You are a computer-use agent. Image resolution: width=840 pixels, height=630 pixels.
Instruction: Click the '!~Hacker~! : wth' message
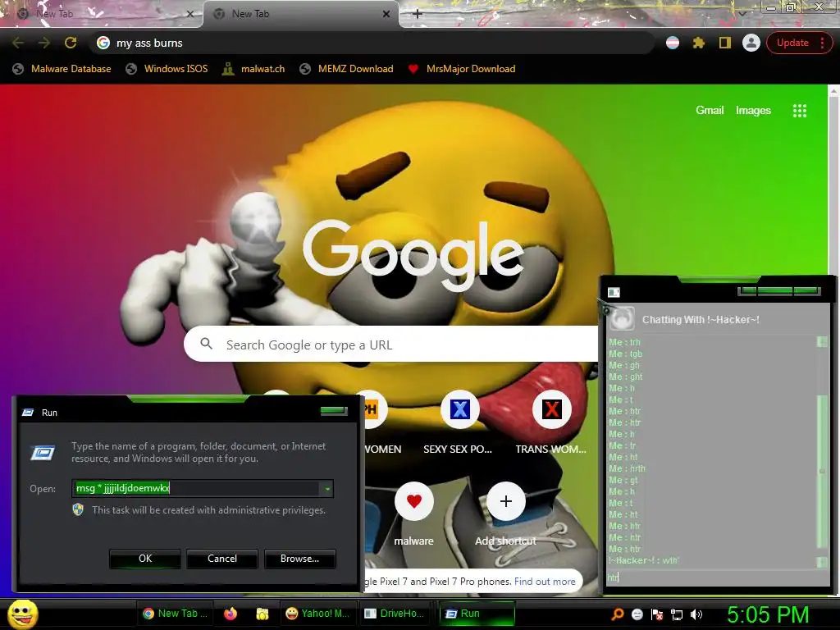[x=643, y=560]
